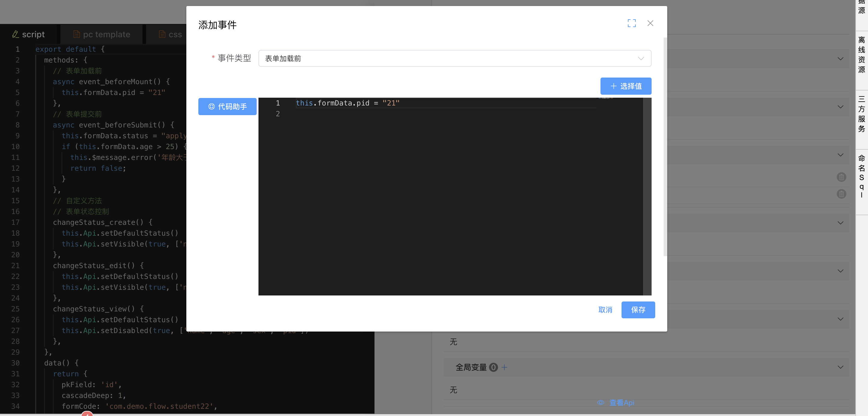Open the 三方服务 side panel
The image size is (868, 416).
click(x=861, y=114)
